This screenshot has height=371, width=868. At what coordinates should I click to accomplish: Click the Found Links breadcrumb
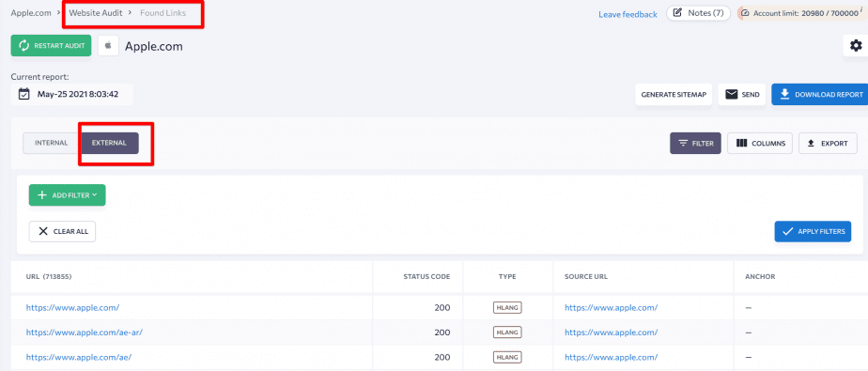pyautogui.click(x=163, y=13)
